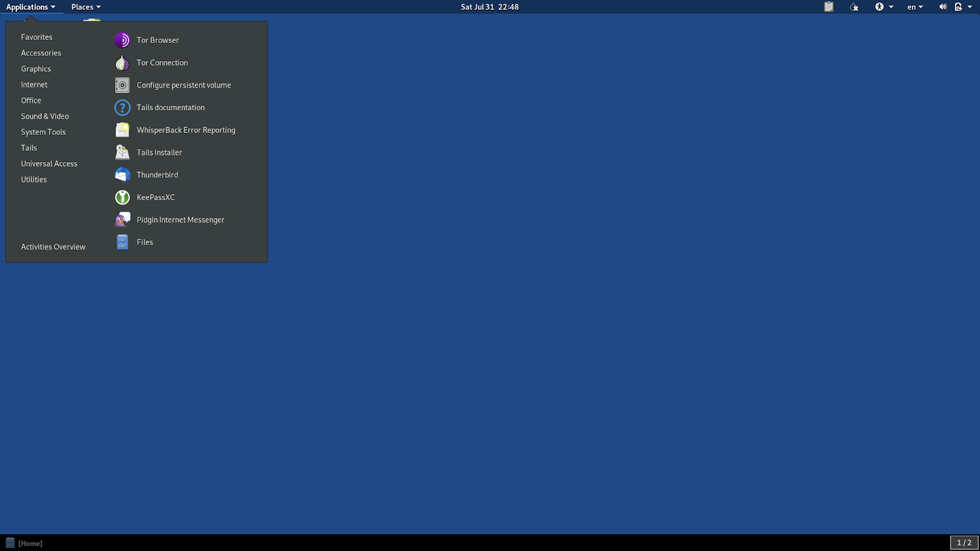Click the volume speaker icon
Image resolution: width=980 pixels, height=551 pixels.
[x=943, y=7]
